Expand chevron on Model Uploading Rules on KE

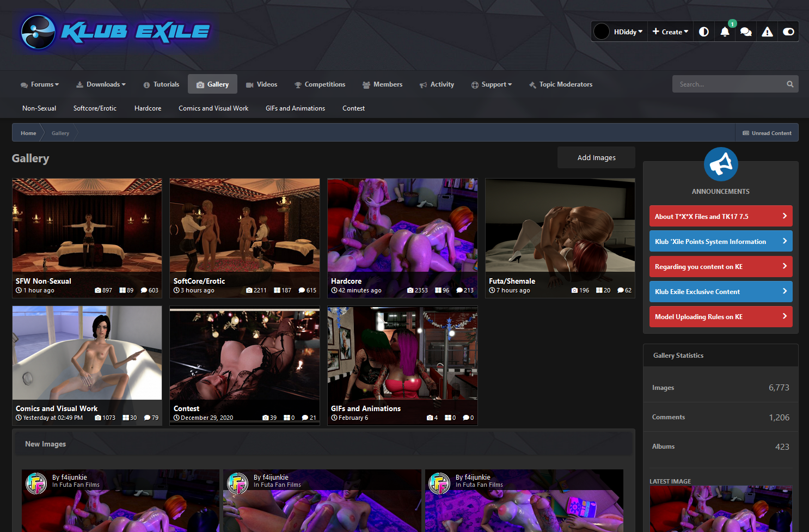785,316
